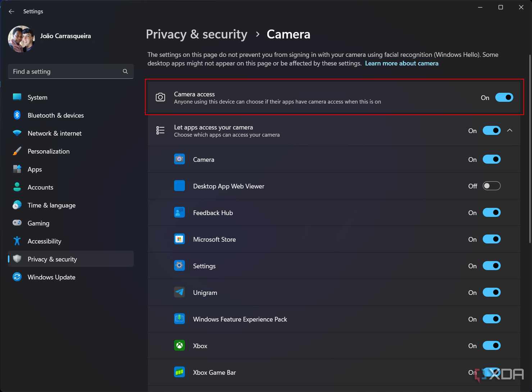Click Privacy & security breadcrumb
This screenshot has width=532, height=392.
pyautogui.click(x=197, y=34)
